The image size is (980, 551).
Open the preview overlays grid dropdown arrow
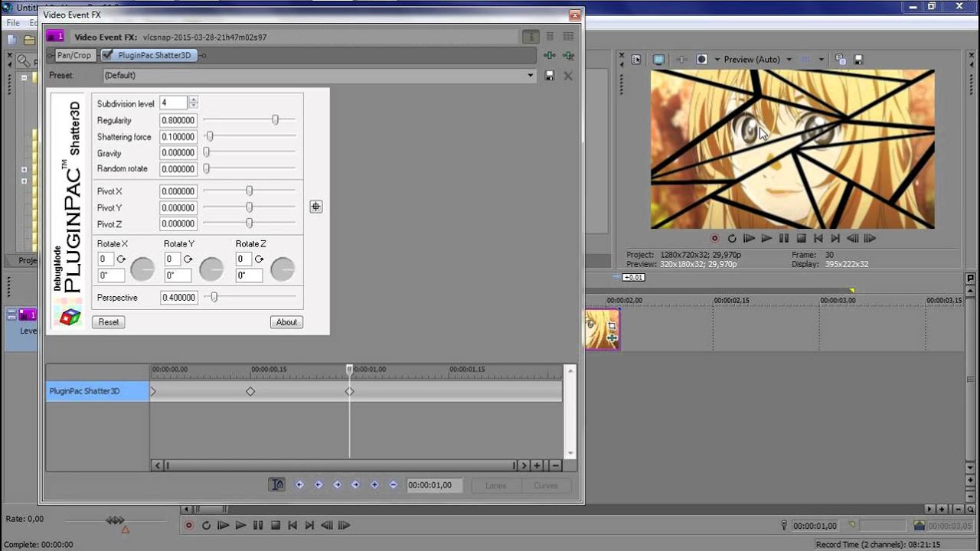(821, 59)
